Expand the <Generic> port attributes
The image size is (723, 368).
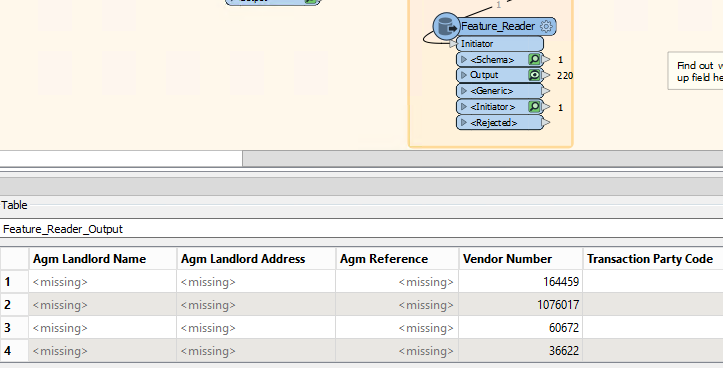click(464, 91)
